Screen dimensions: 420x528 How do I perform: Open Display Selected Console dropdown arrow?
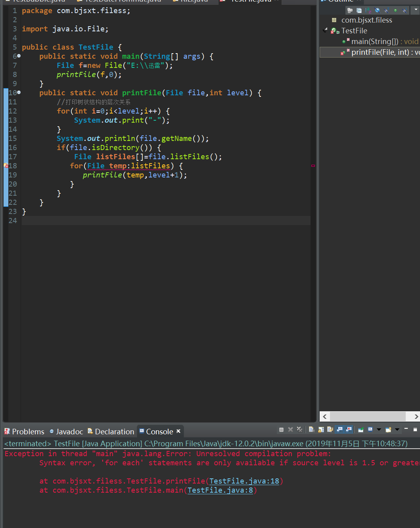coord(379,430)
